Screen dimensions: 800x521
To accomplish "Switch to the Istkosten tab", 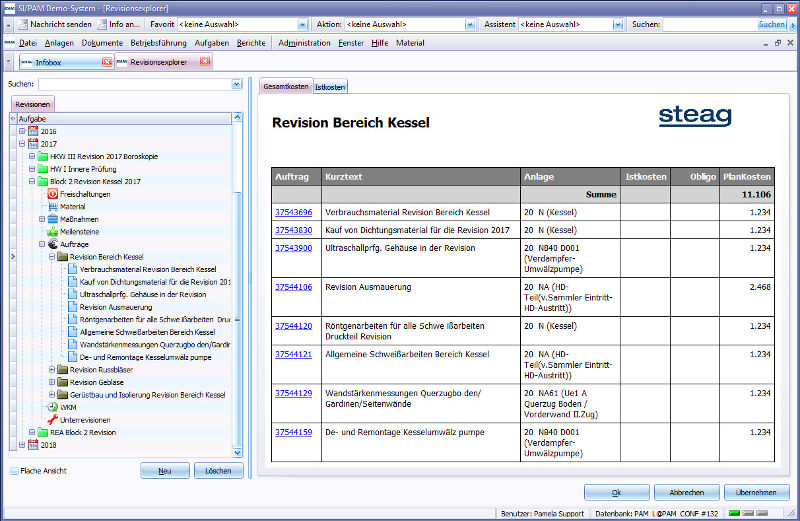I will tap(330, 87).
